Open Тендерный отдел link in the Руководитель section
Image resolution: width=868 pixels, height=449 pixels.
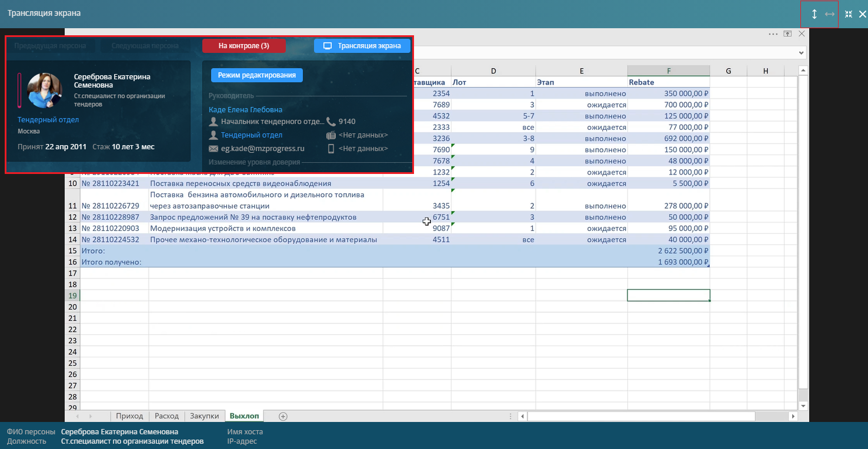(252, 135)
